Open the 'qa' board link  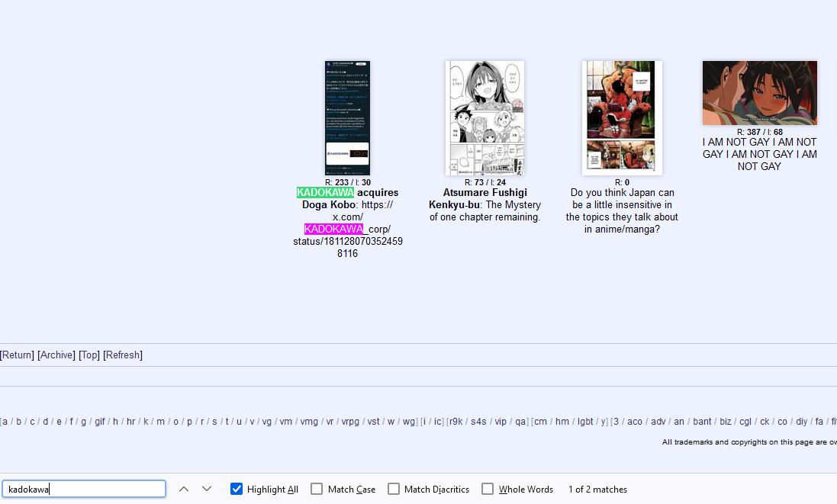click(x=520, y=422)
